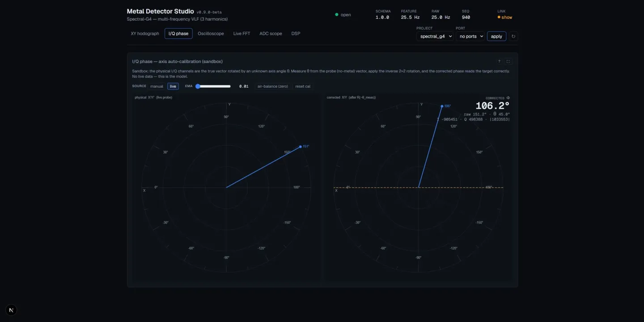Click the EMA slider track

(x=213, y=86)
